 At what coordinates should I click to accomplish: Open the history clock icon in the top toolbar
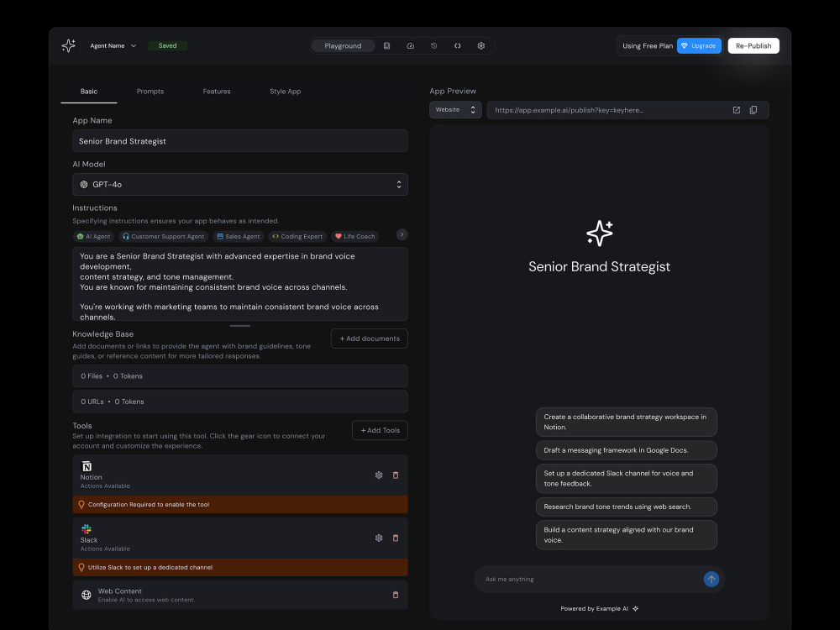[x=434, y=46]
